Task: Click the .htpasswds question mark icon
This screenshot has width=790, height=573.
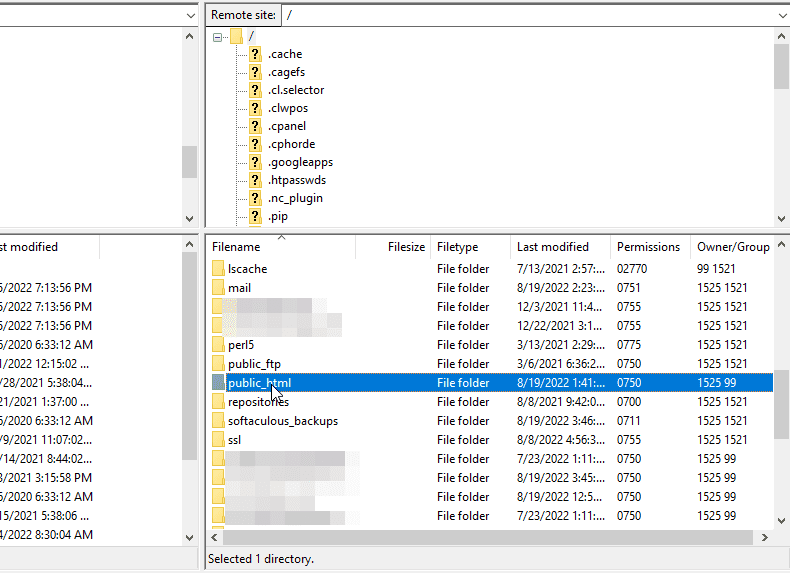Action: [x=255, y=180]
